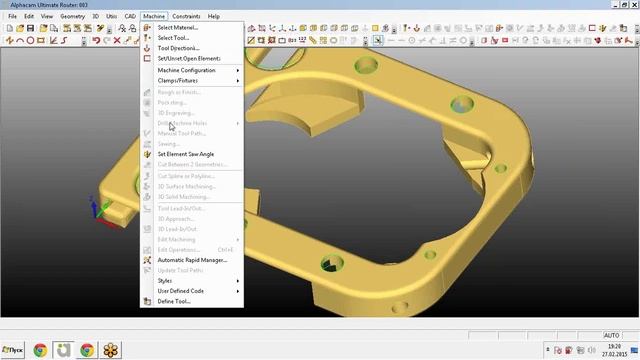Viewport: 640px width, 360px height.
Task: Expand the User Defined Code submenu
Action: (x=192, y=291)
